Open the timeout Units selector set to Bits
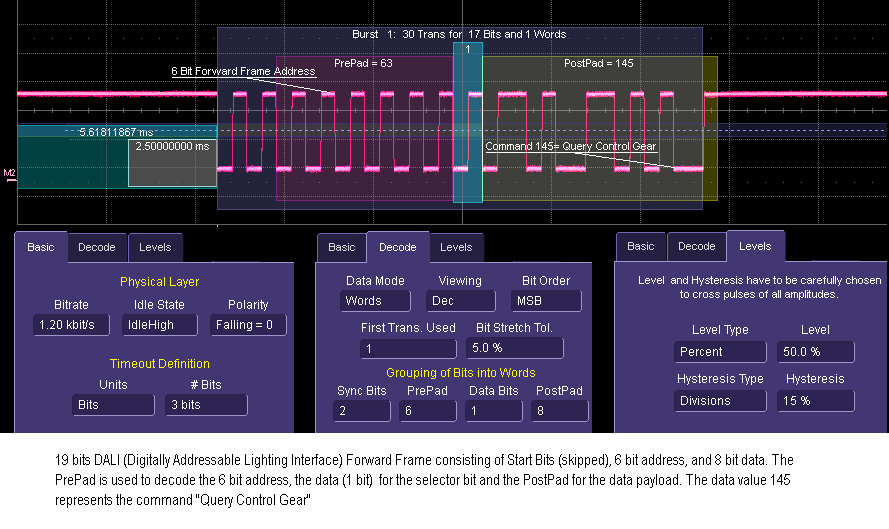 tap(113, 405)
